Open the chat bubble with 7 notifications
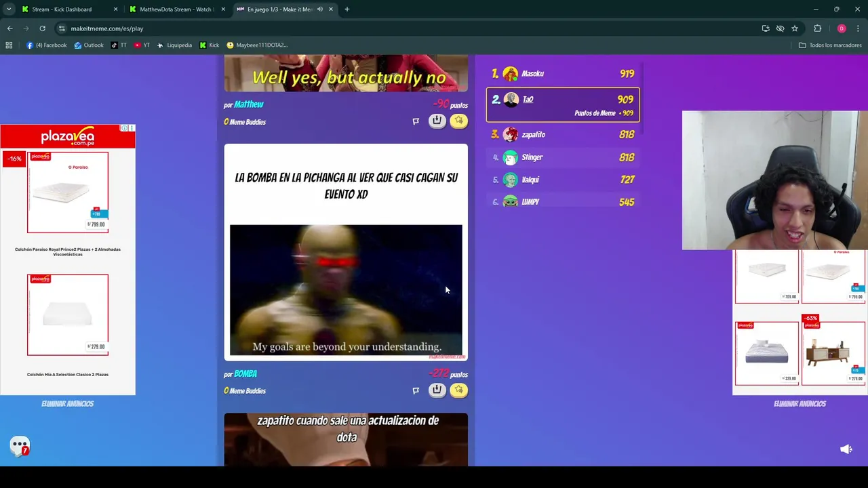 point(20,446)
